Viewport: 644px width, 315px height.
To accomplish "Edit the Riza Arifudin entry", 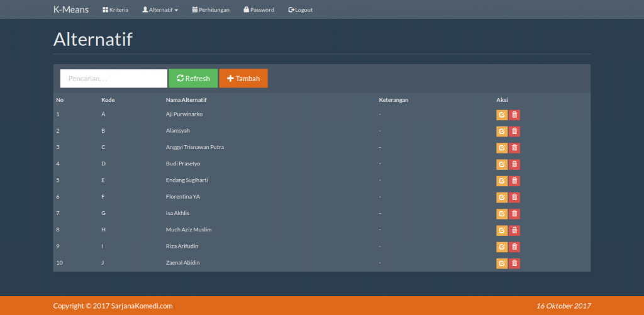I will [x=502, y=247].
